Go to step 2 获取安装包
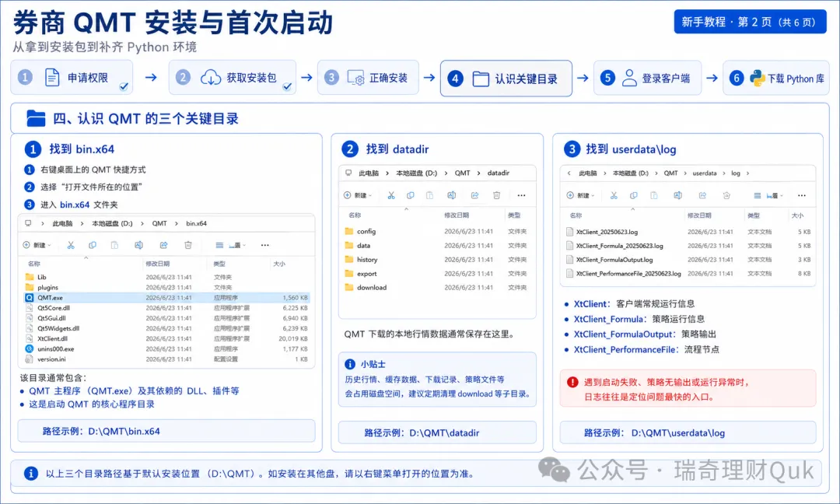This screenshot has height=504, width=840. 233,78
